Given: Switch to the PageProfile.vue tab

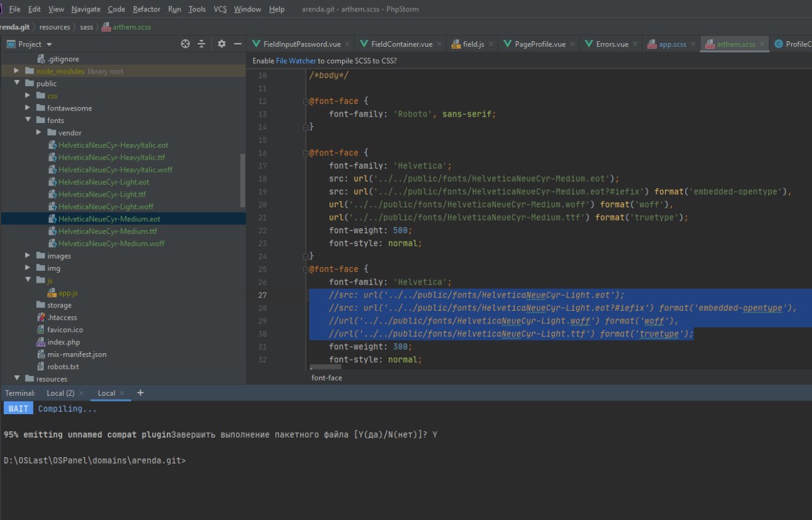Looking at the screenshot, I should (x=540, y=44).
